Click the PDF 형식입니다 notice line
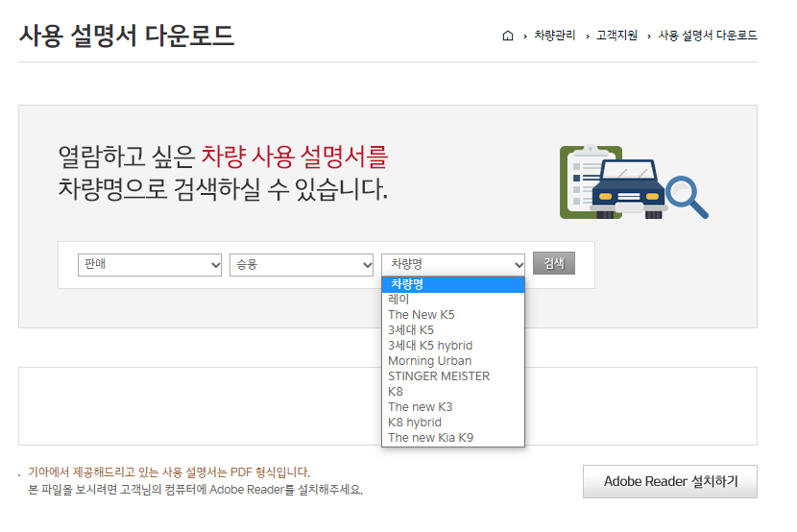Image resolution: width=797 pixels, height=532 pixels. click(169, 472)
